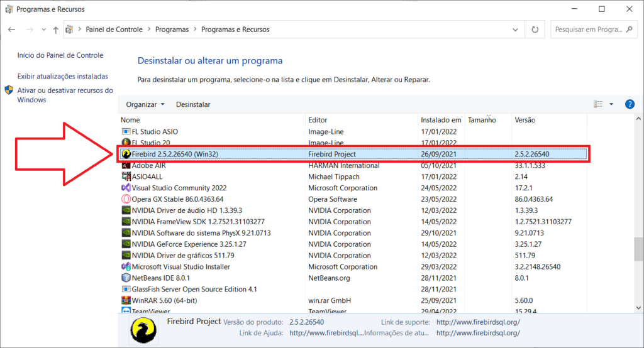
Task: Expand the address bar history dropdown
Action: [517, 30]
